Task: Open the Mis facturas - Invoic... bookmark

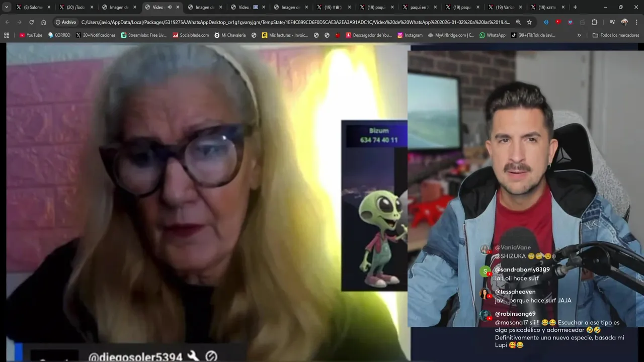Action: (285, 35)
